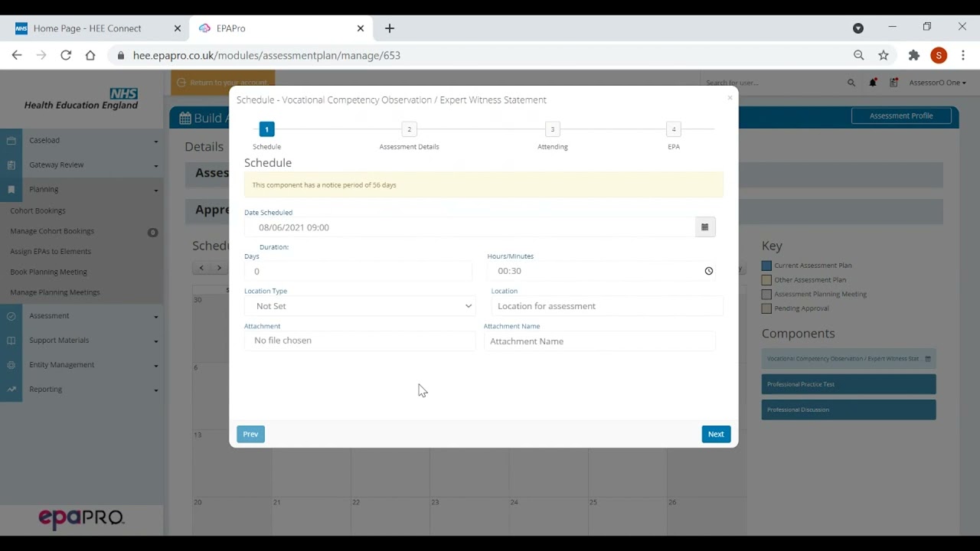The height and width of the screenshot is (551, 980).
Task: Close the Home Page - HEE Connect tab
Action: click(x=178, y=28)
